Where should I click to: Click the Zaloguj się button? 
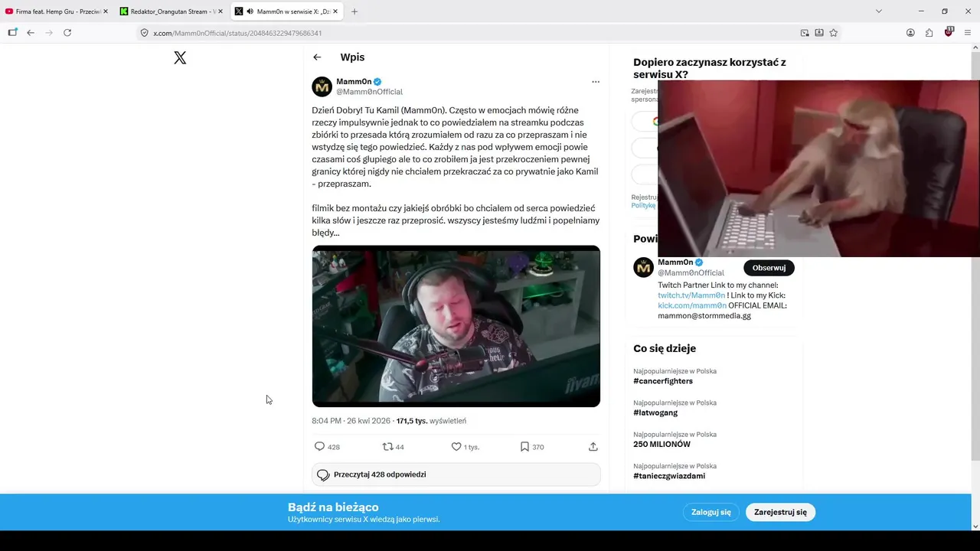711,512
